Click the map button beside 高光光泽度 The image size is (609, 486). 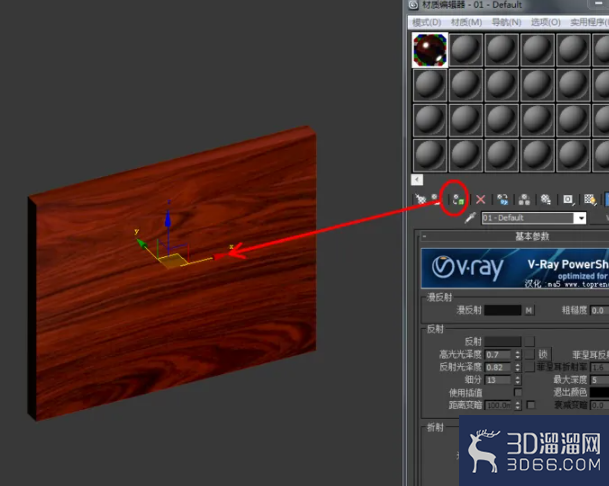[529, 354]
